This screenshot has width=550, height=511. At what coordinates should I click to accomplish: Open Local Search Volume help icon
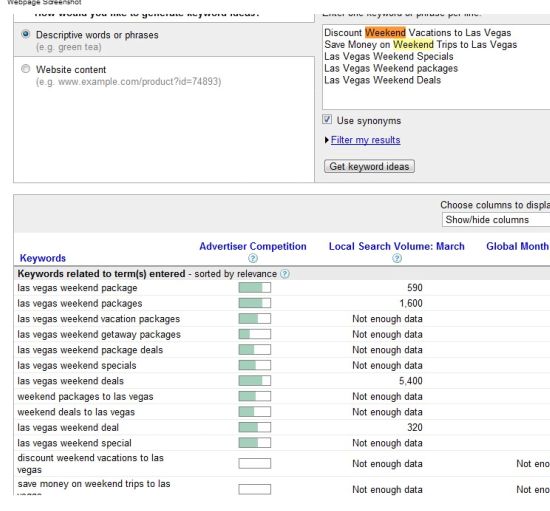(x=396, y=258)
